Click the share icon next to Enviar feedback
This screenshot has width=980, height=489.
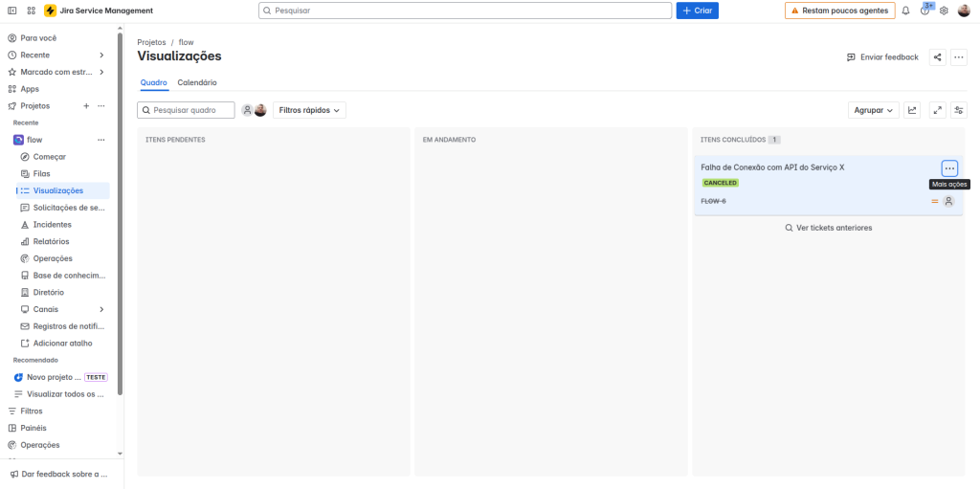(937, 57)
